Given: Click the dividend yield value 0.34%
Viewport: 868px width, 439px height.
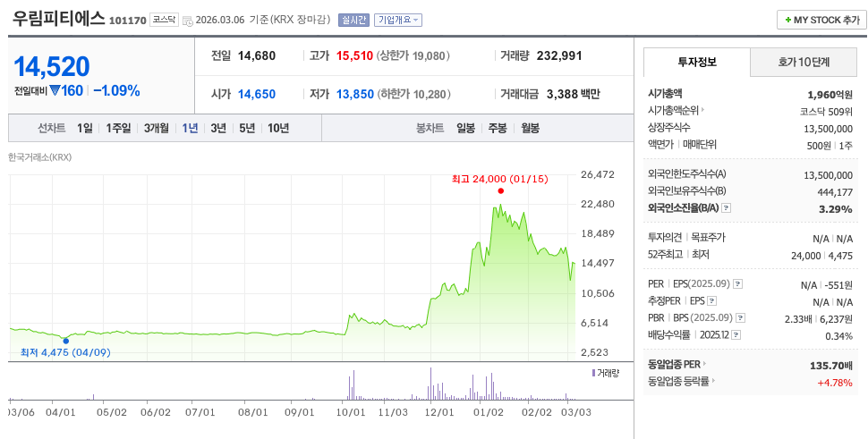Looking at the screenshot, I should (838, 336).
